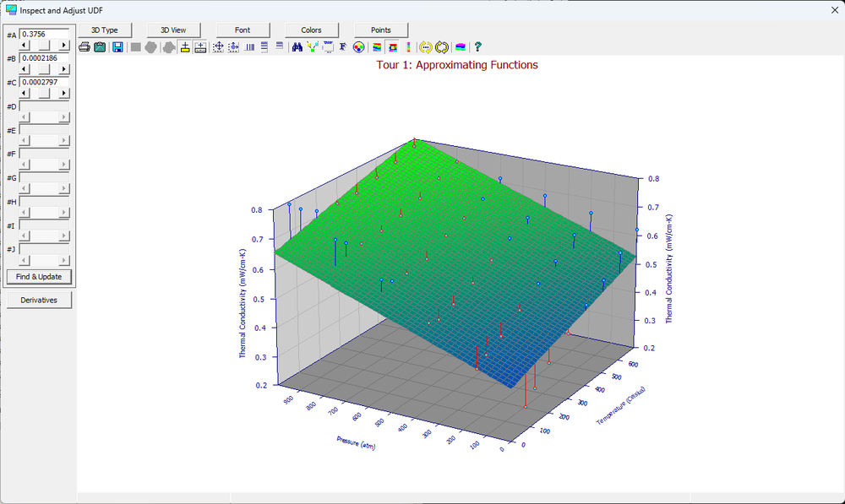The image size is (845, 504).
Task: Click the #C slider thumb
Action: (x=44, y=93)
